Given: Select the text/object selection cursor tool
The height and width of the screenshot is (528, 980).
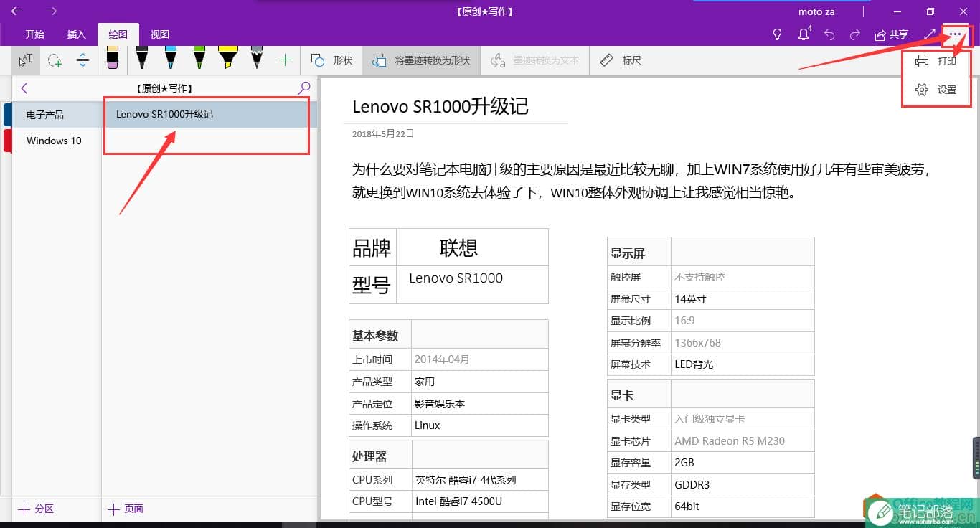Looking at the screenshot, I should 26,60.
